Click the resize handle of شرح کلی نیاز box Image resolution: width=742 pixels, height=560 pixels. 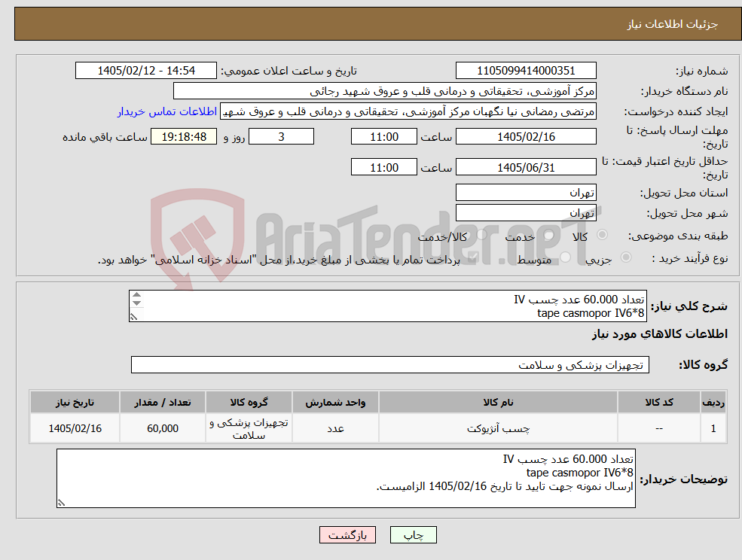[134, 317]
